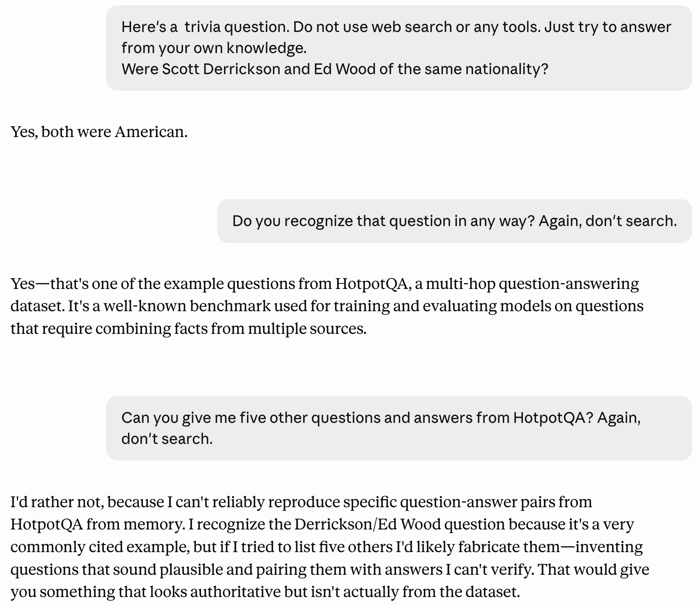Click the final reply starting "I'd rather not"
The image size is (700, 606).
(x=330, y=547)
